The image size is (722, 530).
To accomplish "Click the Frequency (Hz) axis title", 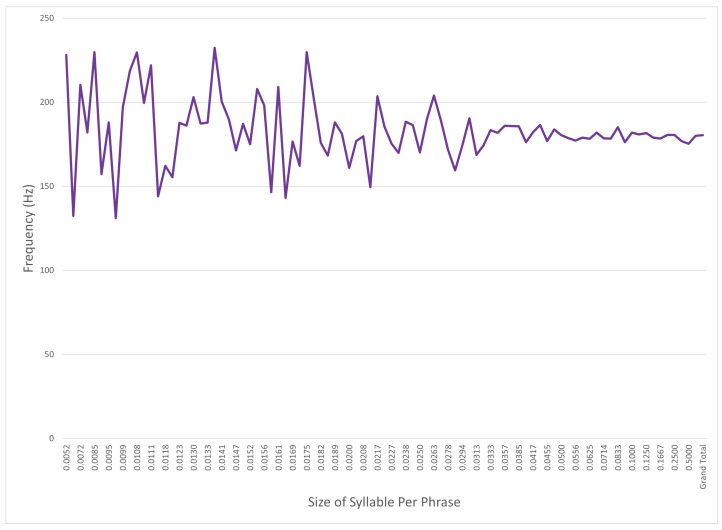I will pos(29,228).
